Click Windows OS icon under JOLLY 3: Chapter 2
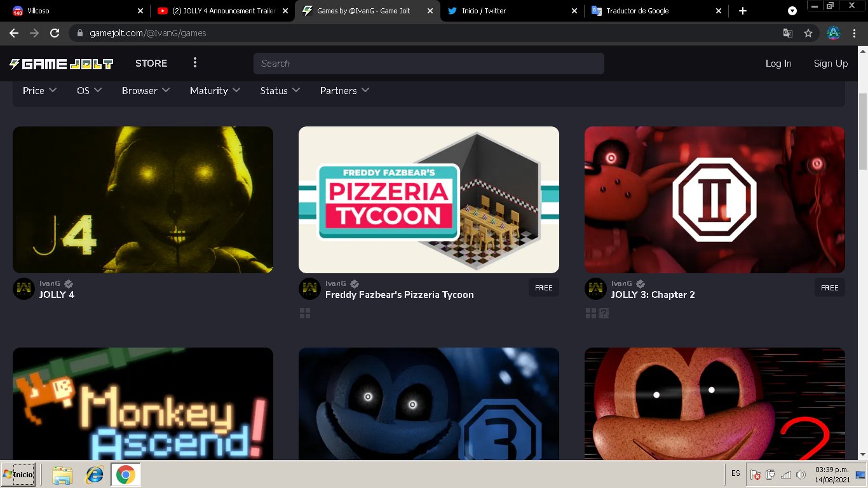The width and height of the screenshot is (868, 488). pyautogui.click(x=591, y=313)
